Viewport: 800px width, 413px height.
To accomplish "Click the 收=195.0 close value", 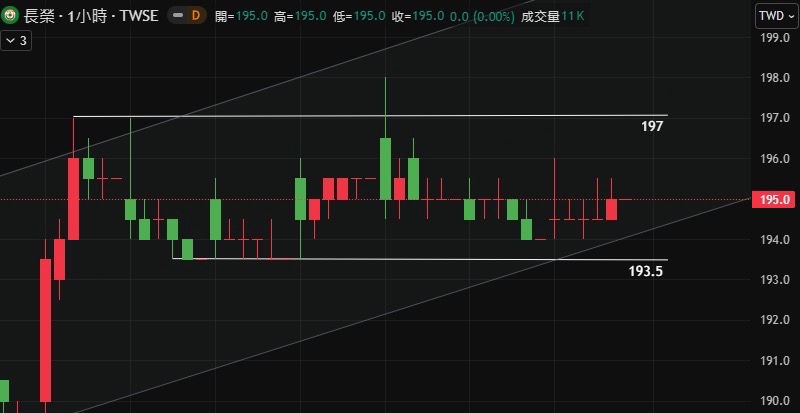I will (418, 16).
